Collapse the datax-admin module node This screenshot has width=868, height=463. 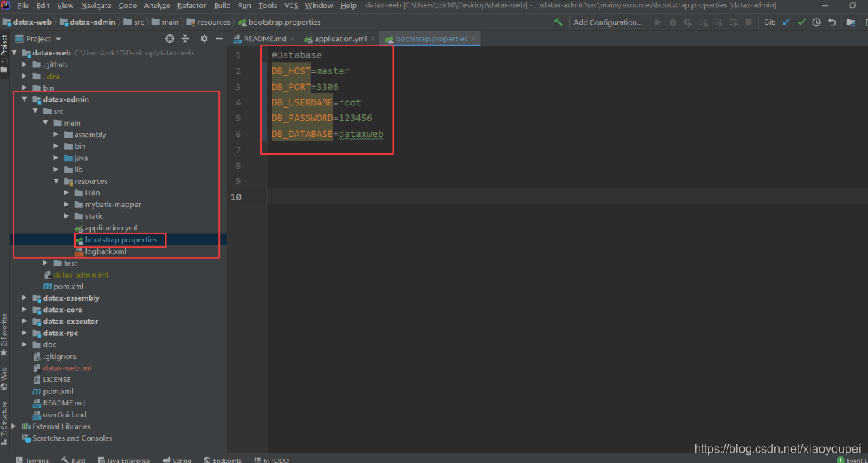(x=25, y=99)
